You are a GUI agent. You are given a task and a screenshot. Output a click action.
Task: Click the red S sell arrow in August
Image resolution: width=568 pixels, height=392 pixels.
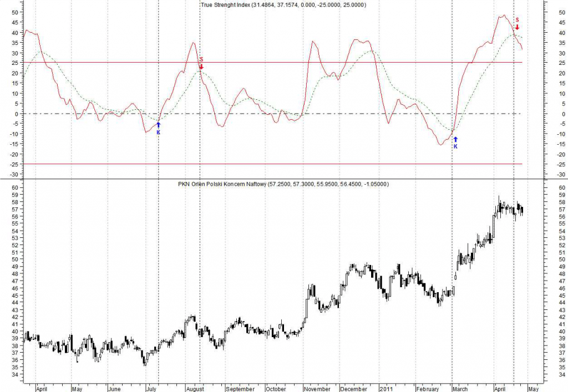click(x=201, y=63)
